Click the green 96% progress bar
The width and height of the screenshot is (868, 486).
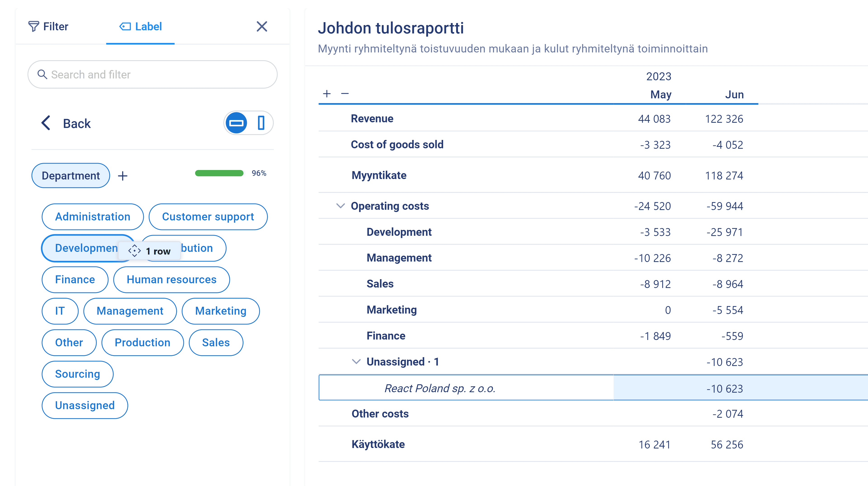pyautogui.click(x=219, y=173)
